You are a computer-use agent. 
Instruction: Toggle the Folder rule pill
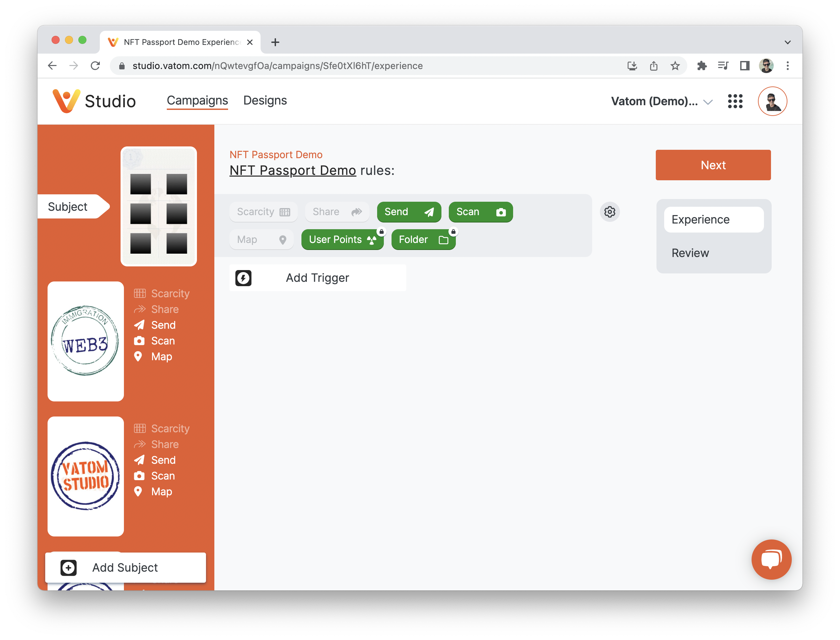pyautogui.click(x=423, y=240)
